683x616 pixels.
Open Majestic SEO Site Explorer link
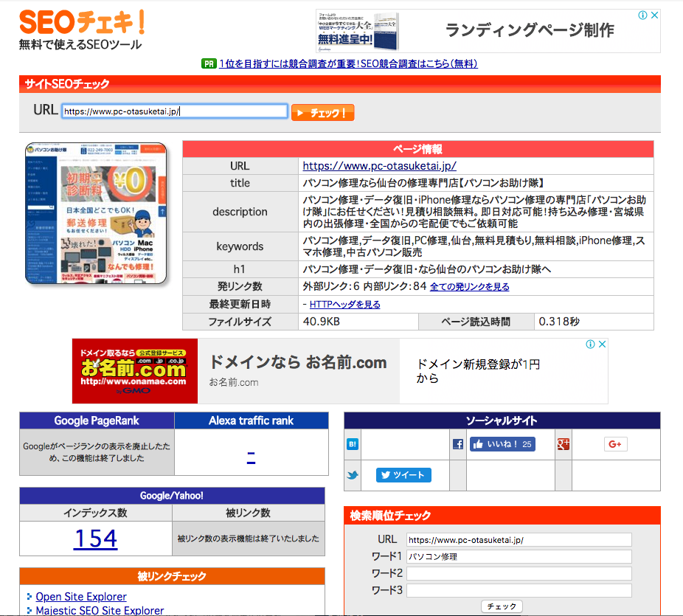(x=100, y=611)
